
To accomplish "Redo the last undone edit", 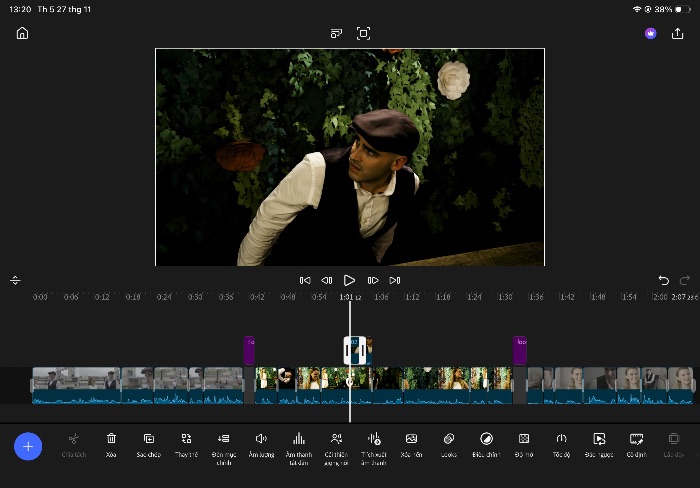I will [684, 280].
